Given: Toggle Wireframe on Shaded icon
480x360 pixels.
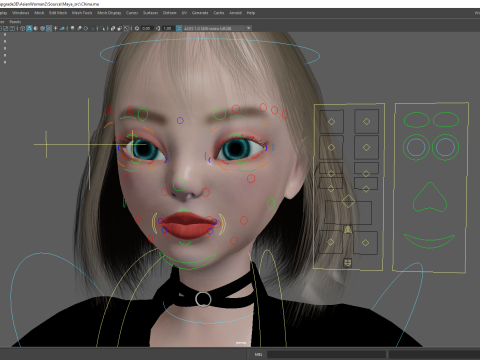Looking at the screenshot, I should pyautogui.click(x=42, y=29).
